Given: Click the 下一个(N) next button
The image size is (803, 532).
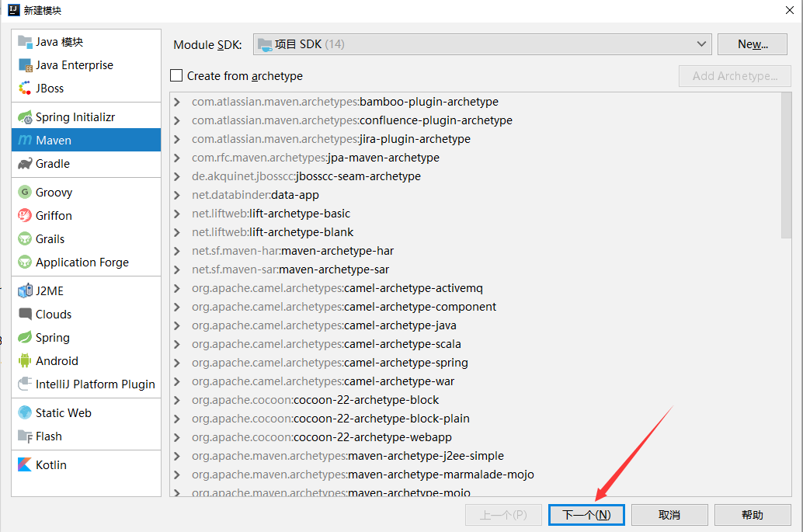Looking at the screenshot, I should [x=586, y=515].
